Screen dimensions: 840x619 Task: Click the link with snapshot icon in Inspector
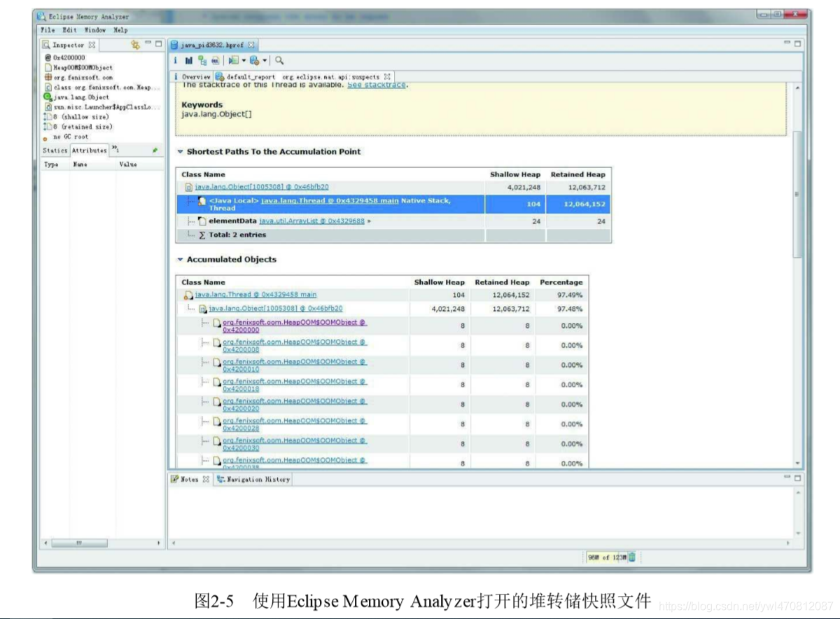(x=136, y=44)
